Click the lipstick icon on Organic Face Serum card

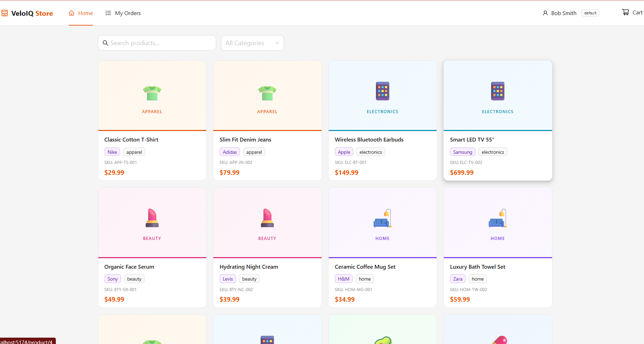pos(152,218)
